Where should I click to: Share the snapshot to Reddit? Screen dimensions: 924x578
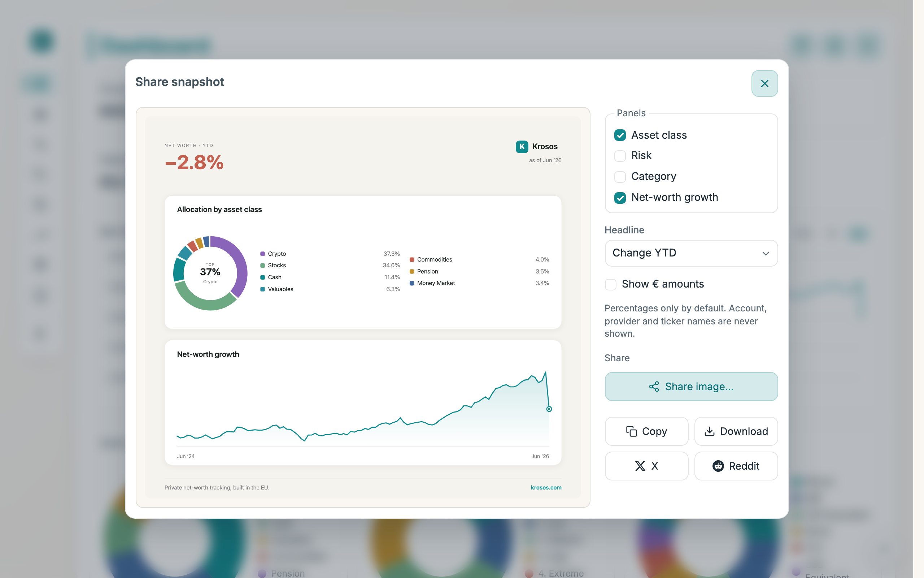pyautogui.click(x=736, y=466)
